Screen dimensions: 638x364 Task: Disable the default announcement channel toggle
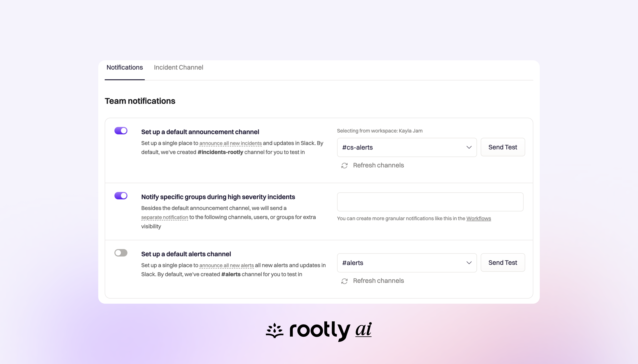(x=121, y=130)
